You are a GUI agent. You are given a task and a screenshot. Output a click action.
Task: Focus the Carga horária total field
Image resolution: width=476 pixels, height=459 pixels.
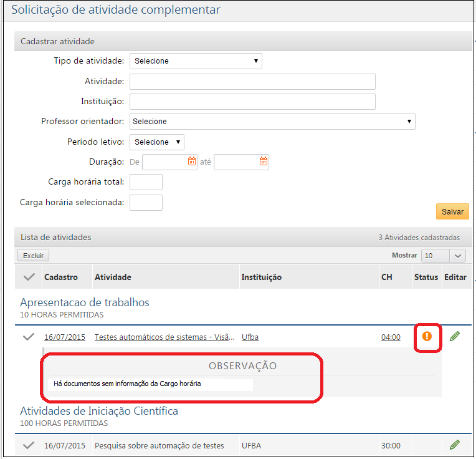coord(146,182)
